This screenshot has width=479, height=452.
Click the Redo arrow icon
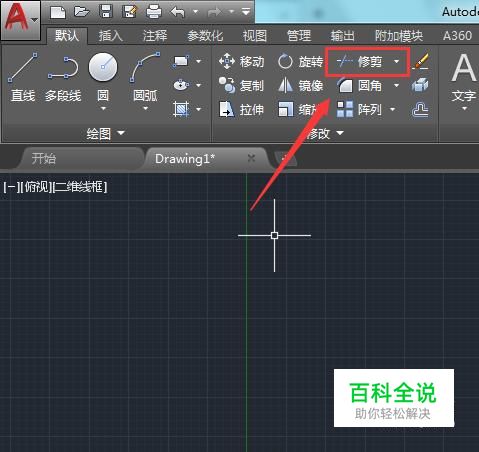point(215,12)
